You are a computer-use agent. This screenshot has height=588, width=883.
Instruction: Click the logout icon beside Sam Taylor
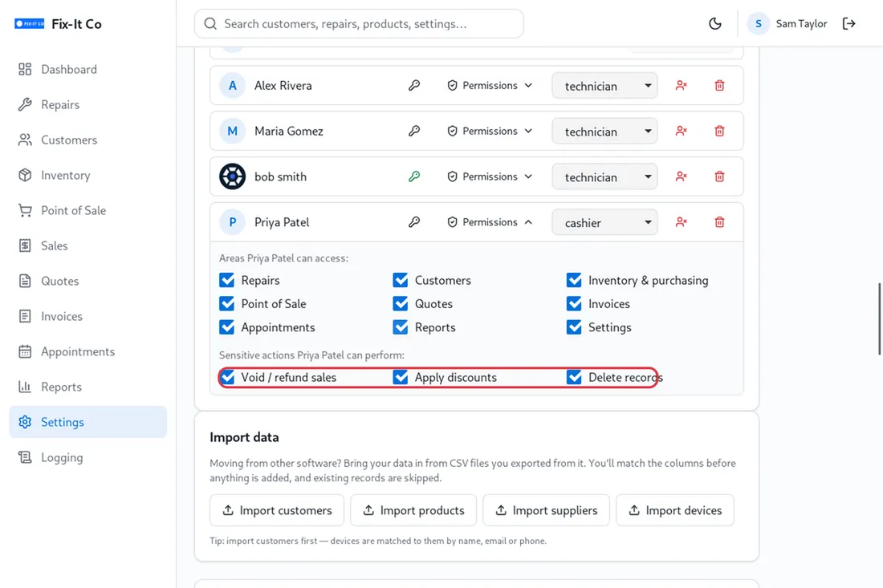click(848, 23)
